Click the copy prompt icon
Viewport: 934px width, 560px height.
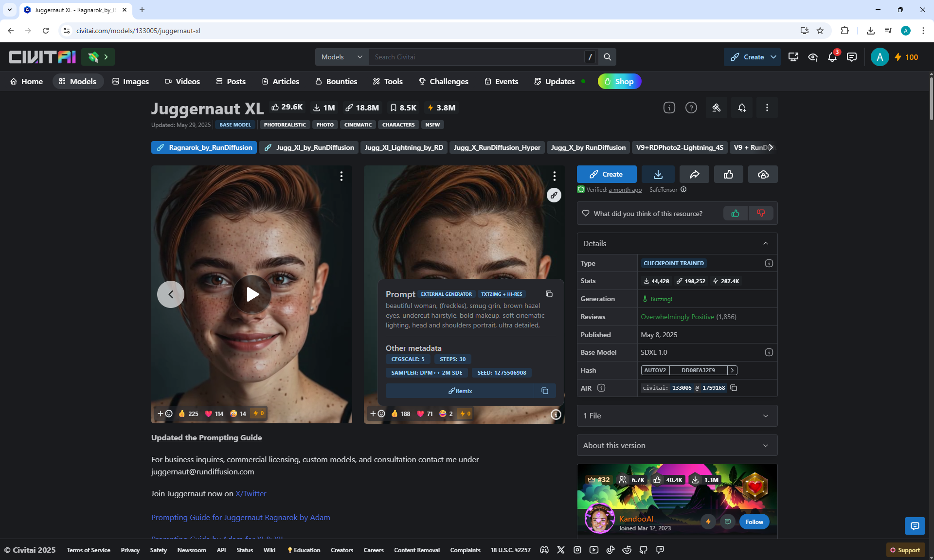[x=549, y=294]
